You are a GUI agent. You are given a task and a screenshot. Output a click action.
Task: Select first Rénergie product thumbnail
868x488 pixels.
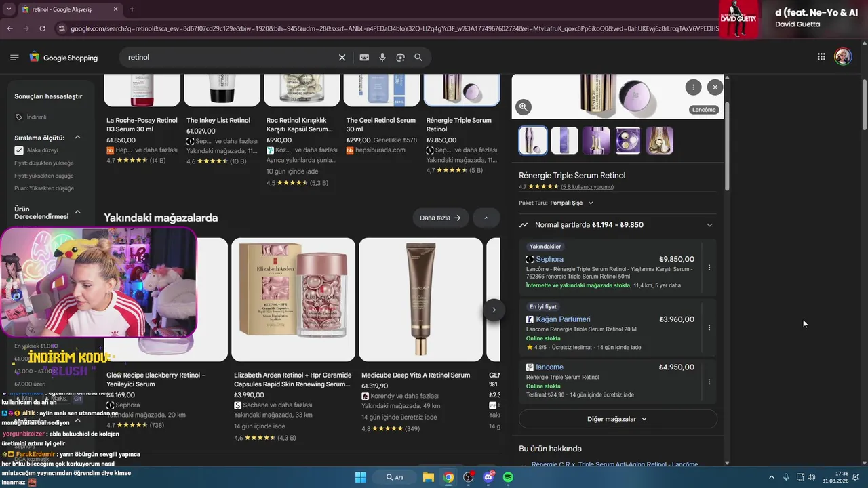point(533,140)
